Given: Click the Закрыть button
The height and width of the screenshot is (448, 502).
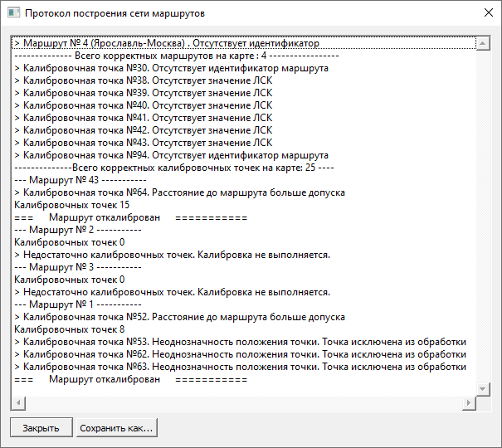Looking at the screenshot, I should tap(41, 427).
